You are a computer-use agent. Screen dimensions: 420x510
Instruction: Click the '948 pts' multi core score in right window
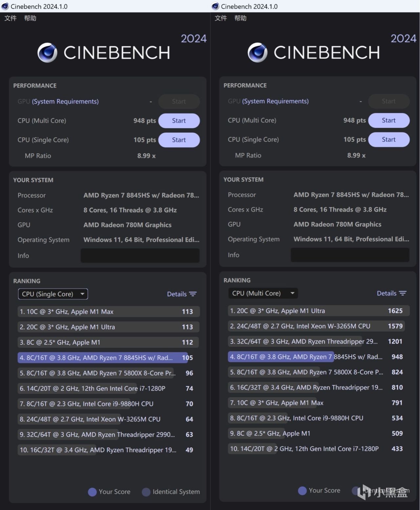(x=355, y=120)
